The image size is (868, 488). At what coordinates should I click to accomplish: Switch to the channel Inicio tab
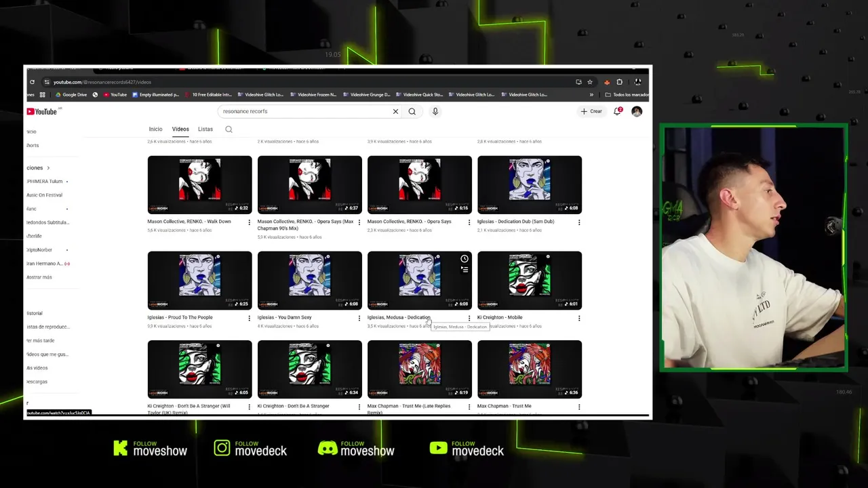click(x=155, y=129)
